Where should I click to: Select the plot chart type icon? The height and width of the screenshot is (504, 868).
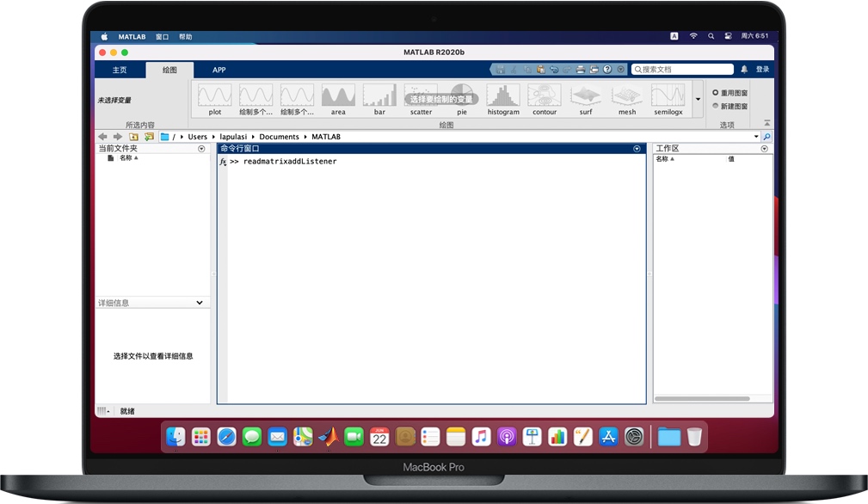(213, 95)
